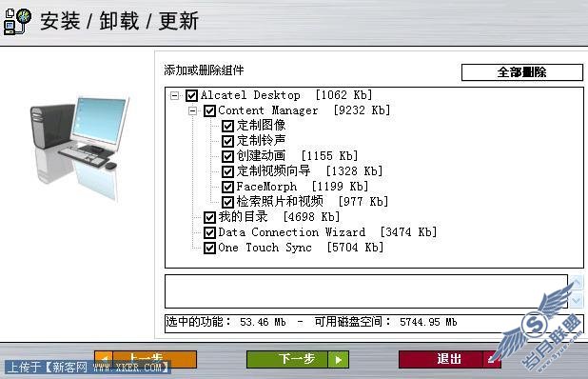Click the 安装 / 卸载 / 更新 title
The height and width of the screenshot is (379, 588).
point(119,21)
